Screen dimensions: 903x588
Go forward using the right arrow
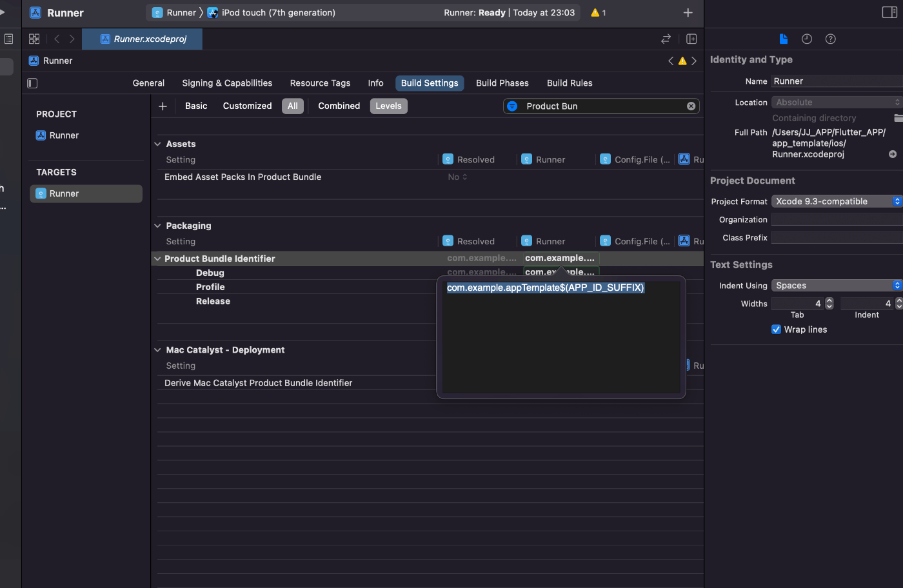[x=72, y=39]
